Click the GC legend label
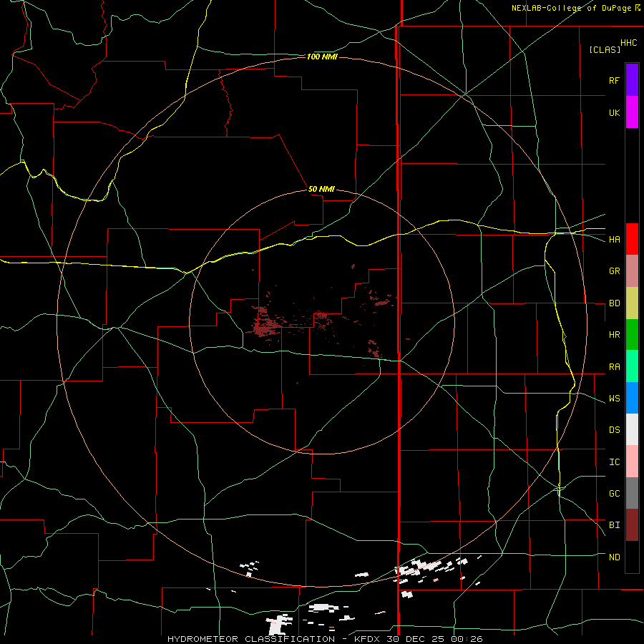This screenshot has height=644, width=644. click(614, 493)
